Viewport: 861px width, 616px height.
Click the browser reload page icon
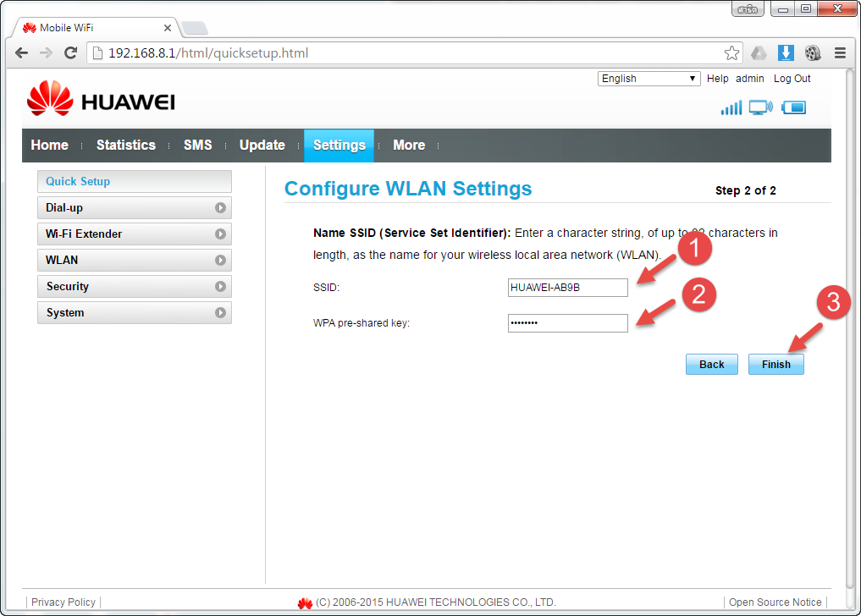(x=71, y=53)
